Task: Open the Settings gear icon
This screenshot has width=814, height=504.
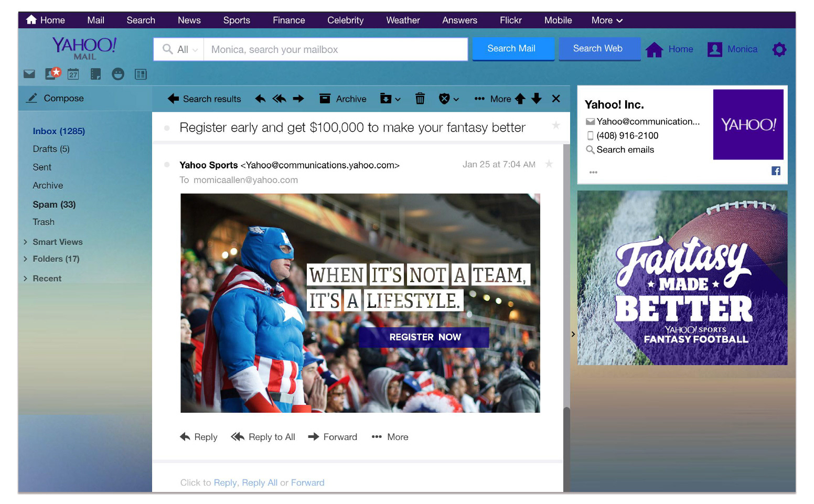Action: [779, 49]
